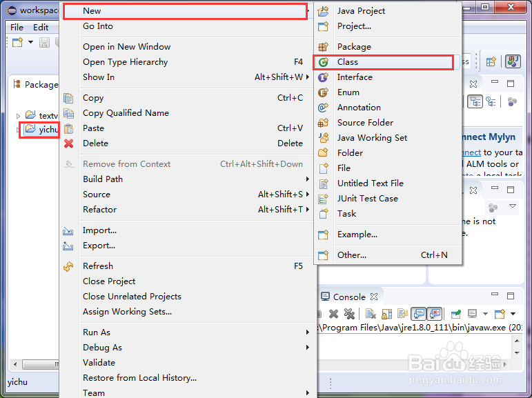The width and height of the screenshot is (532, 398).
Task: Click the Java Project icon in New submenu
Action: coord(323,11)
